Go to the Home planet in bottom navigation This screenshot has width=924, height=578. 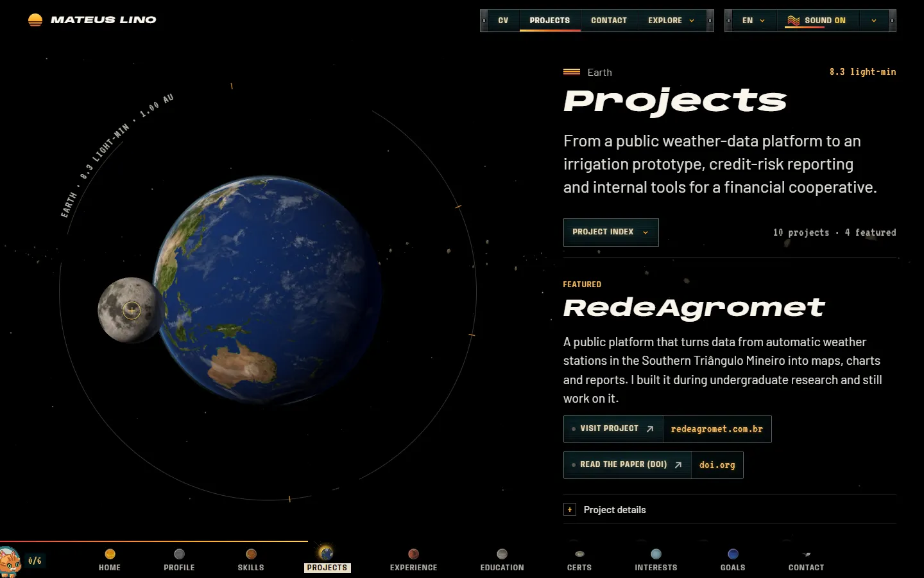pos(110,559)
